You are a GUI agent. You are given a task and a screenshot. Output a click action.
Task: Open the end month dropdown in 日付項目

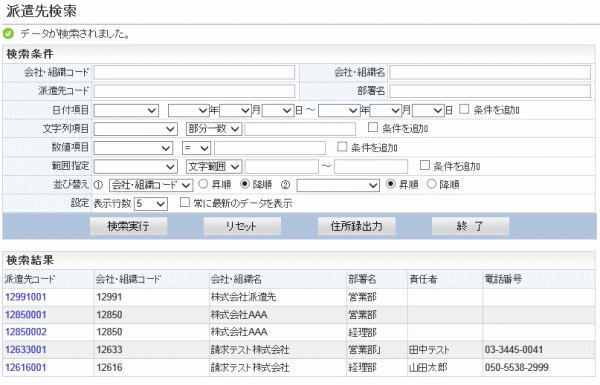(x=386, y=111)
